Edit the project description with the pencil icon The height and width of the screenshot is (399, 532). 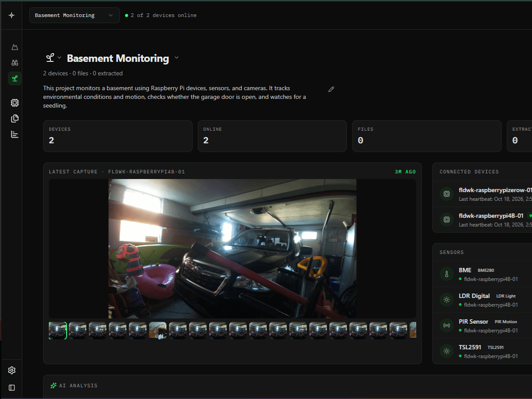pos(331,89)
